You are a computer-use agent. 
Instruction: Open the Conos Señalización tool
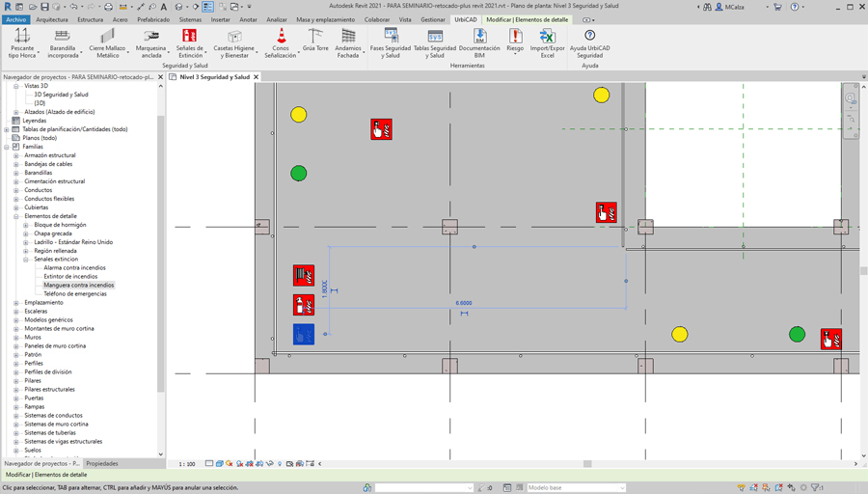click(x=281, y=42)
